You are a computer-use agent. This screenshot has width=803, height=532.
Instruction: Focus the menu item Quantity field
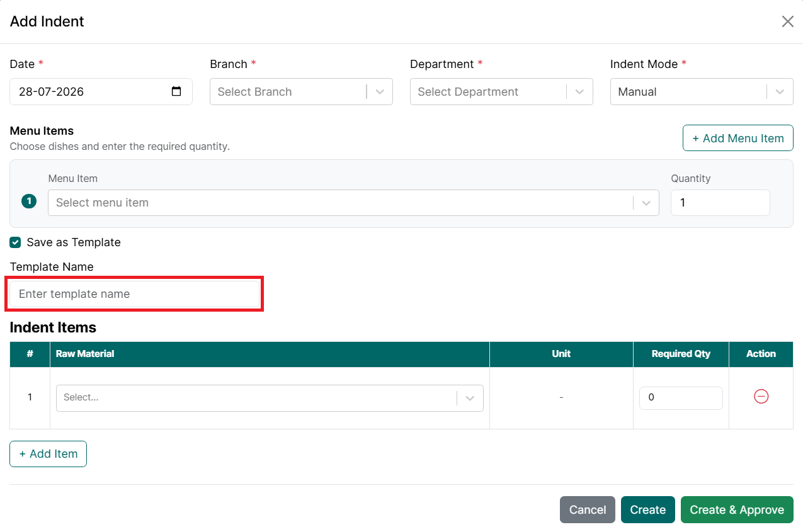[720, 203]
